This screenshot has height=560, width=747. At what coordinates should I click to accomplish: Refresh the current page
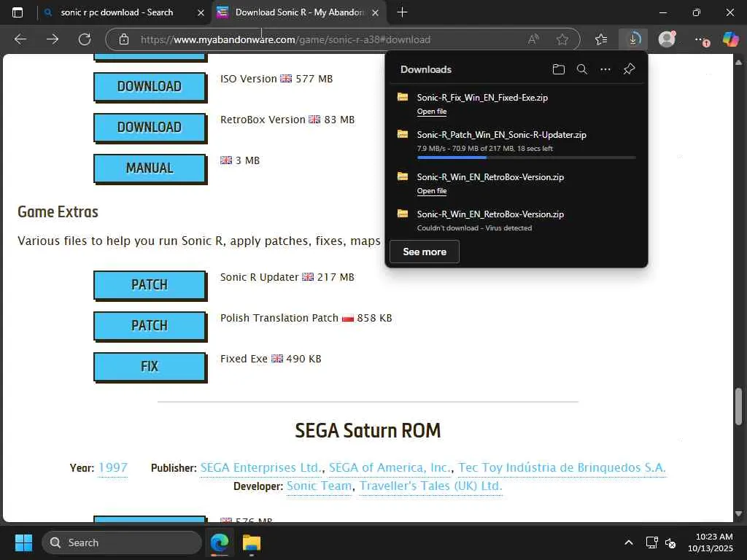click(85, 39)
